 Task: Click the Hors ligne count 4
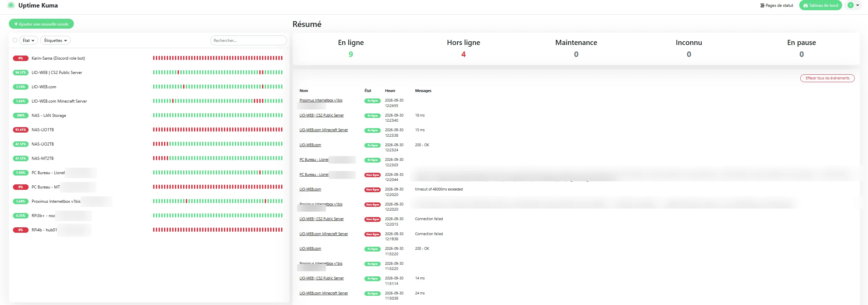(463, 55)
